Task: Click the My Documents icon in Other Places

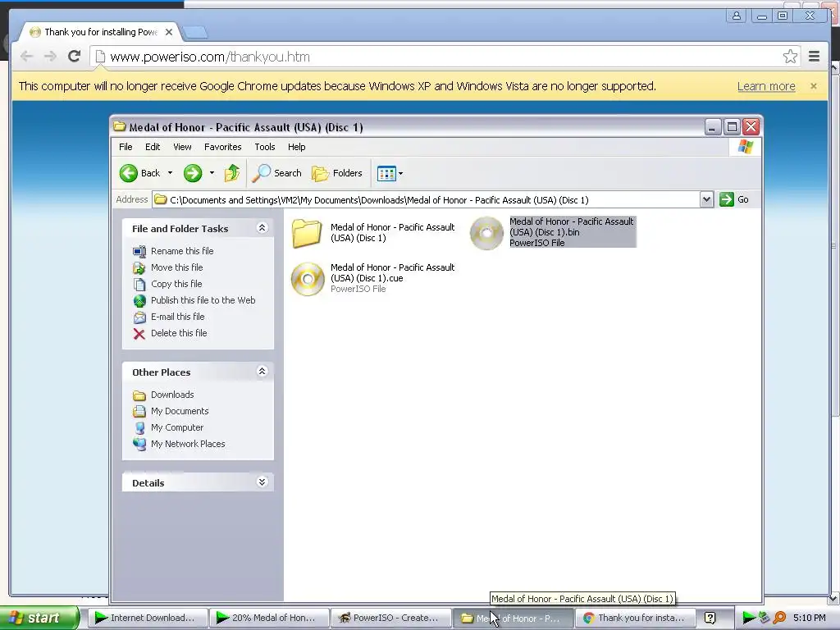Action: [x=139, y=412]
